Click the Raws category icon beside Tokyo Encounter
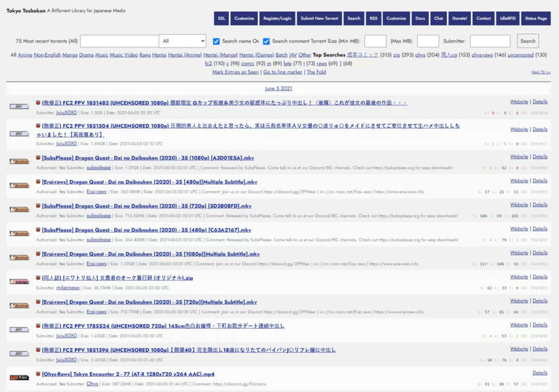559x392 pixels. coord(19,378)
